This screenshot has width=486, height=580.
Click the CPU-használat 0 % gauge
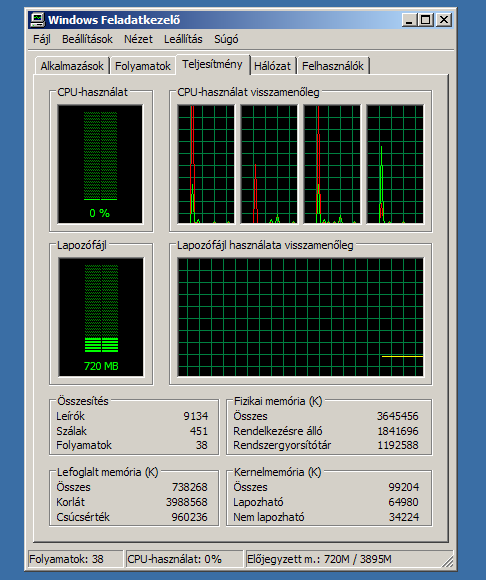point(100,164)
